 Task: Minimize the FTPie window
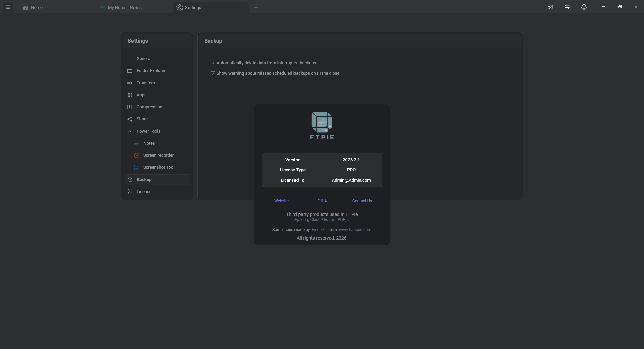click(604, 7)
